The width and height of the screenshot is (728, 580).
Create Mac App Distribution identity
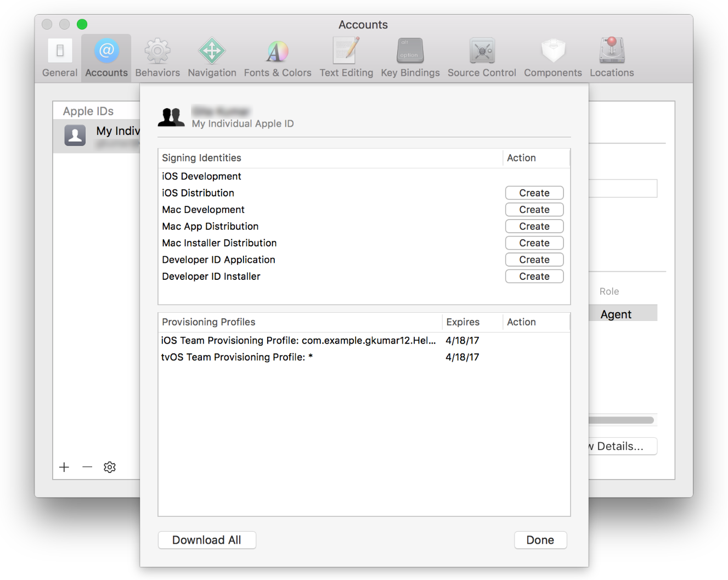click(534, 226)
